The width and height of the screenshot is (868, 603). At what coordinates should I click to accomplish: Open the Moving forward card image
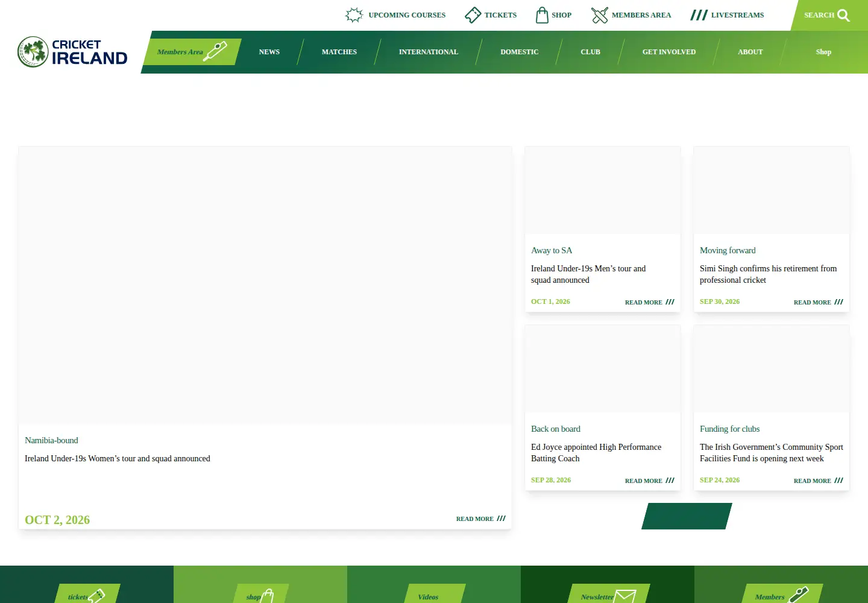tap(772, 190)
